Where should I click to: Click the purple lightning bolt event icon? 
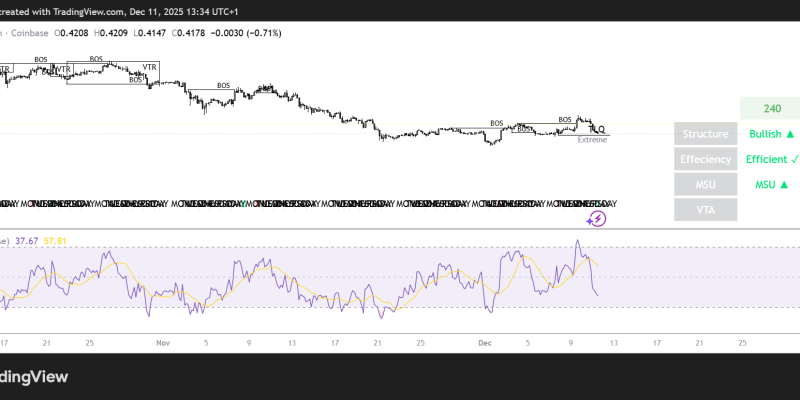pyautogui.click(x=596, y=219)
